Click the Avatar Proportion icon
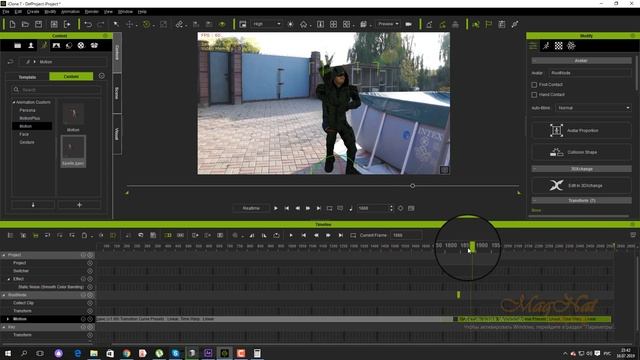Image resolution: width=640 pixels, height=360 pixels. coord(556,130)
